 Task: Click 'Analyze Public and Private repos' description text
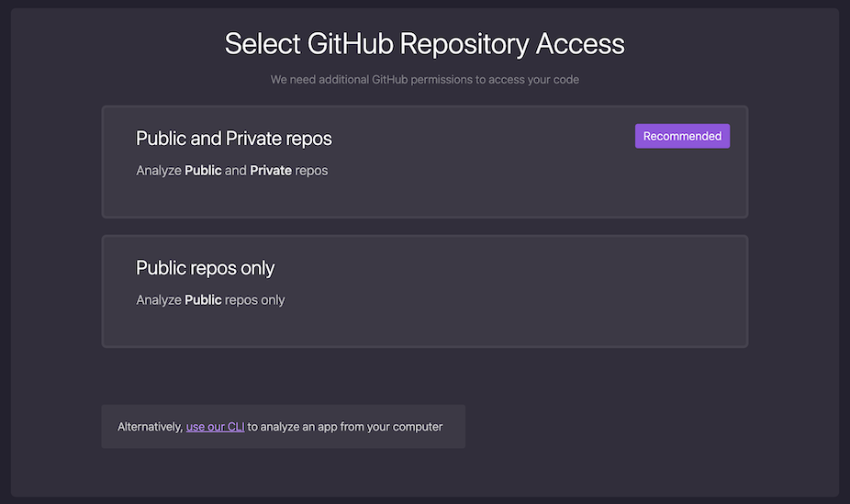232,171
